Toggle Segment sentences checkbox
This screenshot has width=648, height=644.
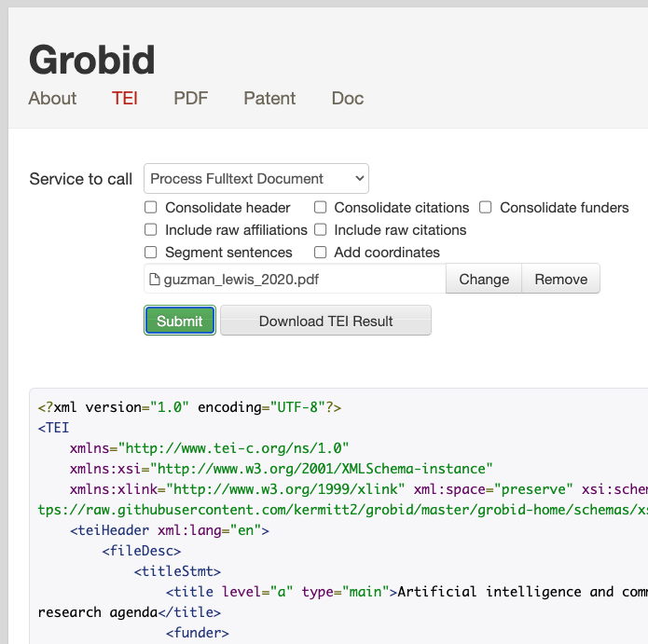151,253
